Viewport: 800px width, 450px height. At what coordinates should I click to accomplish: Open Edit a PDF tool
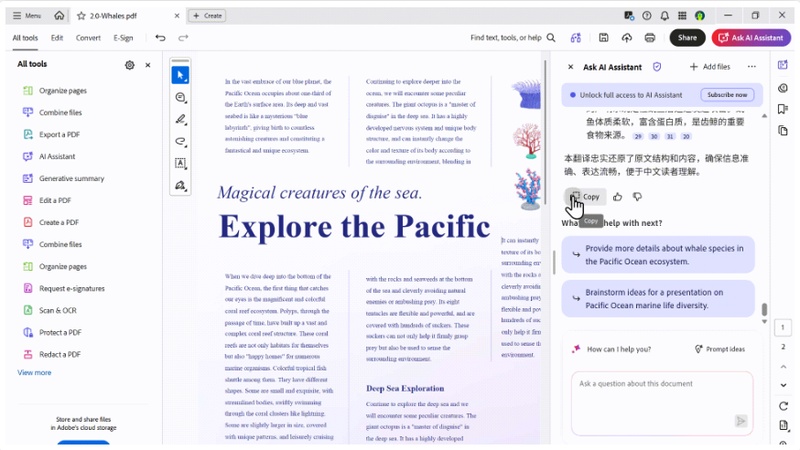(x=47, y=201)
